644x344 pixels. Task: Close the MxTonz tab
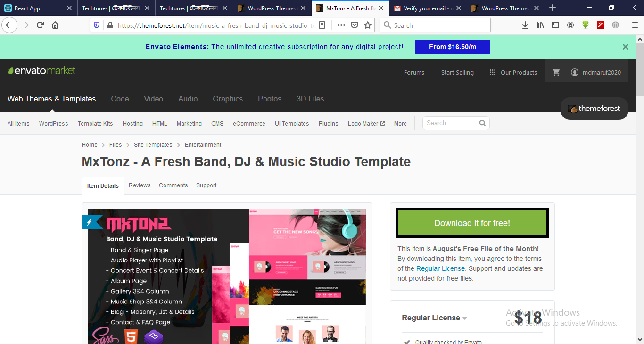click(x=381, y=8)
